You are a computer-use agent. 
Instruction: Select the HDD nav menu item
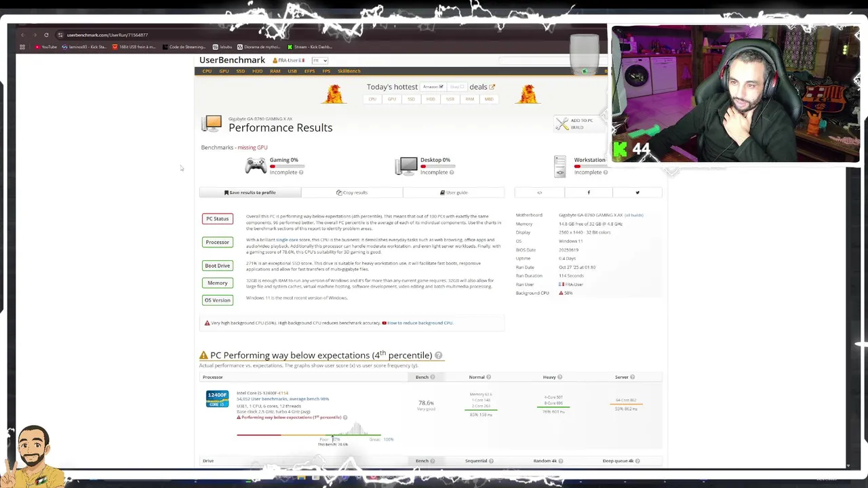(x=257, y=71)
